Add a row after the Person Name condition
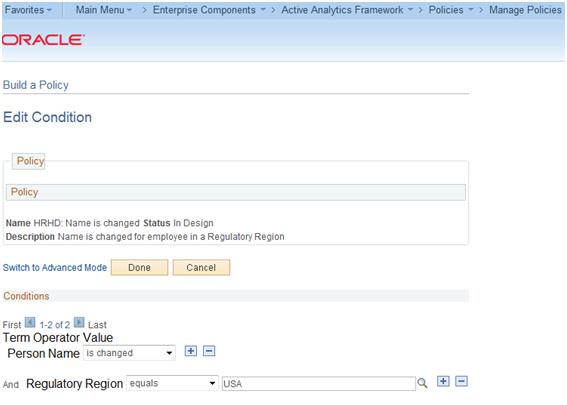This screenshot has height=405, width=567. tap(191, 351)
